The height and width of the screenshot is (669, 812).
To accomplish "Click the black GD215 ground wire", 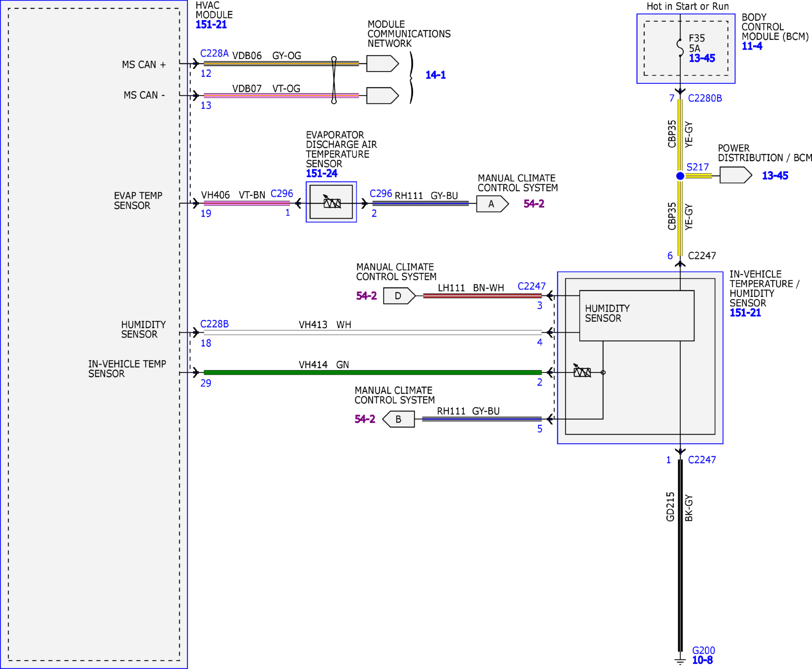I will [680, 555].
